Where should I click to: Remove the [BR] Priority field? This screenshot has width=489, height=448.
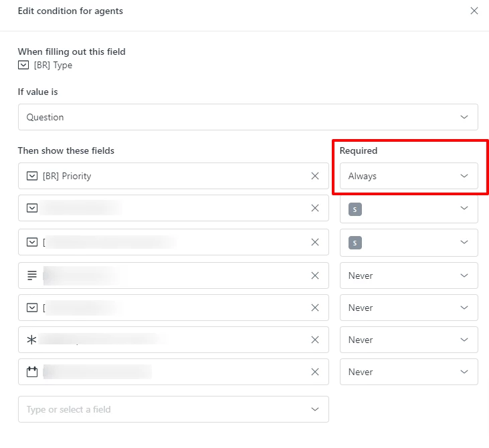[315, 176]
